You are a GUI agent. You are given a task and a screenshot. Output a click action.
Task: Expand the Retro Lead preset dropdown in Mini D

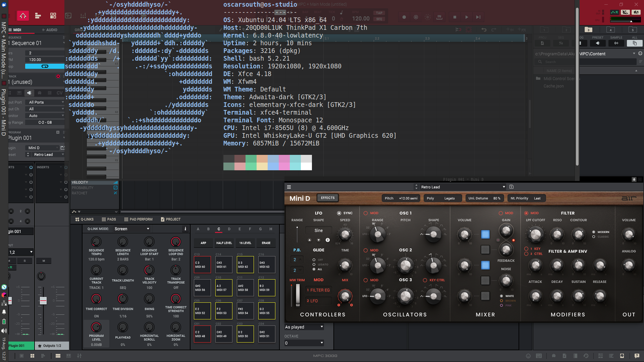460,187
